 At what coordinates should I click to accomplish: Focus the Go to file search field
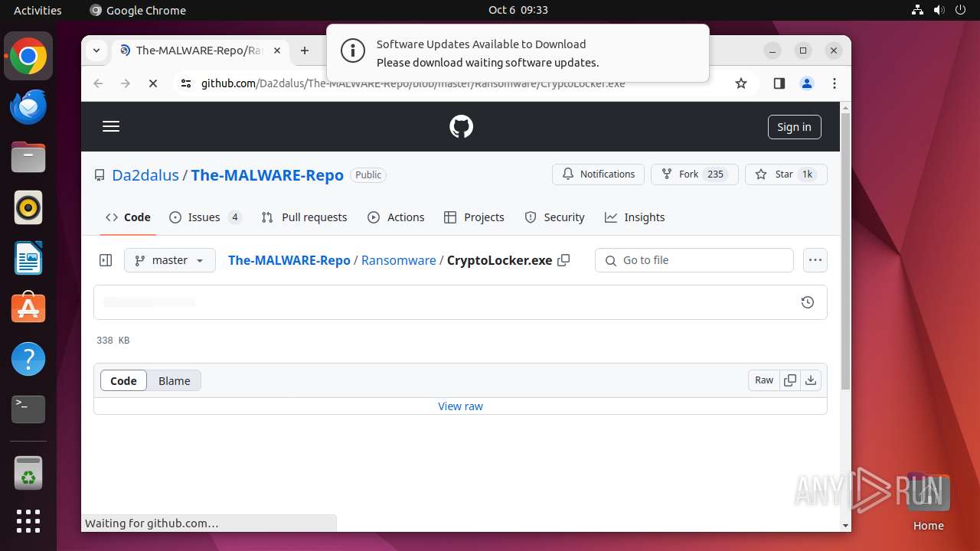[694, 260]
